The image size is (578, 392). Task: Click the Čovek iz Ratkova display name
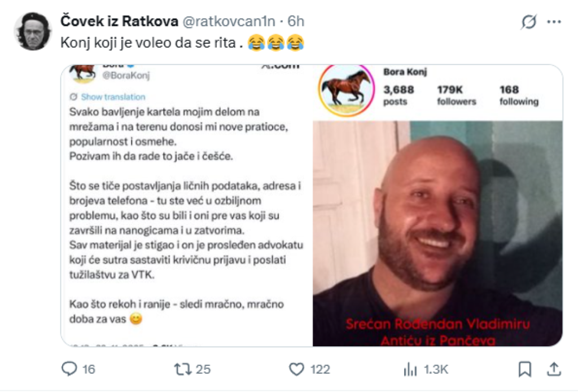pyautogui.click(x=119, y=21)
